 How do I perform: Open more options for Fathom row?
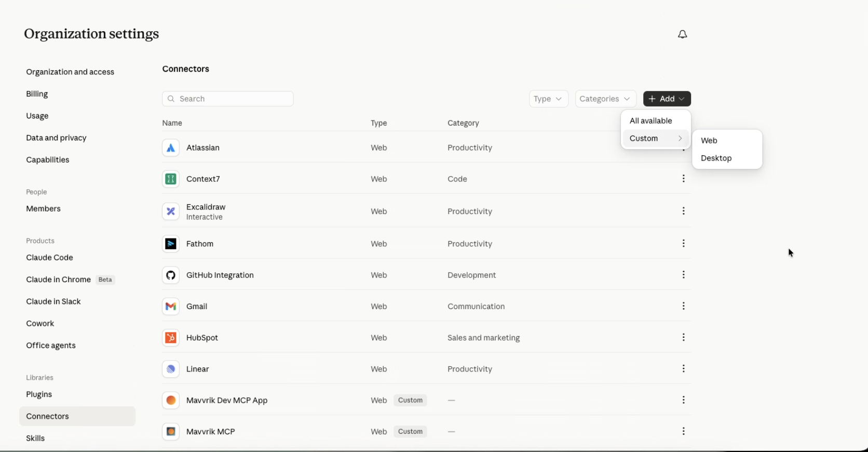(x=684, y=244)
